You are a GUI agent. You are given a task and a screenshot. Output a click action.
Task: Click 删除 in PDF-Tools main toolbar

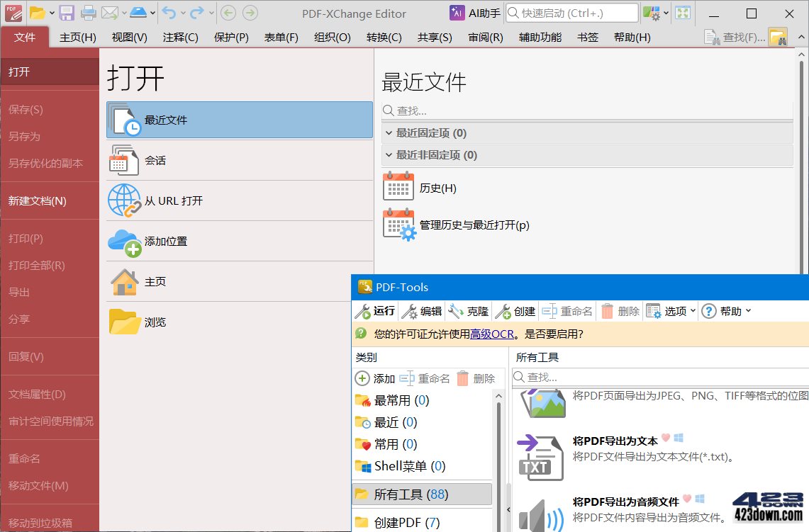(620, 311)
